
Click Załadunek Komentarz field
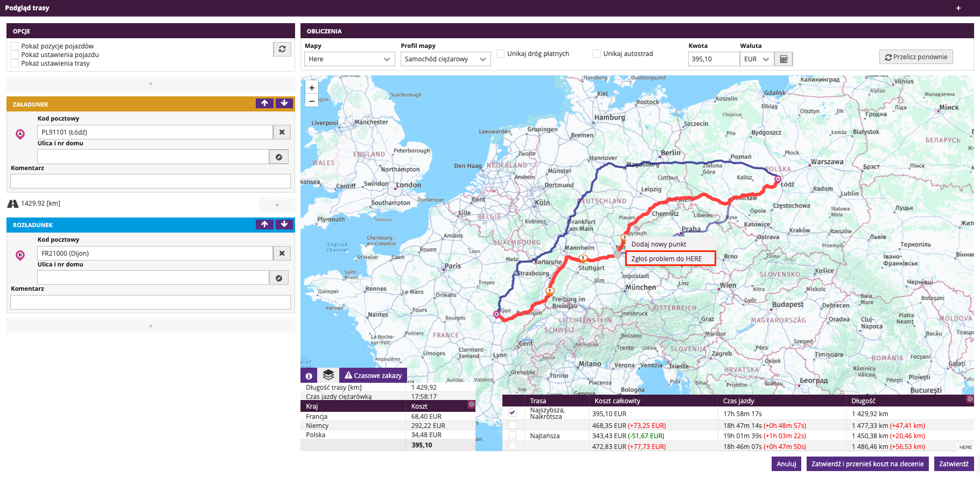click(x=150, y=181)
